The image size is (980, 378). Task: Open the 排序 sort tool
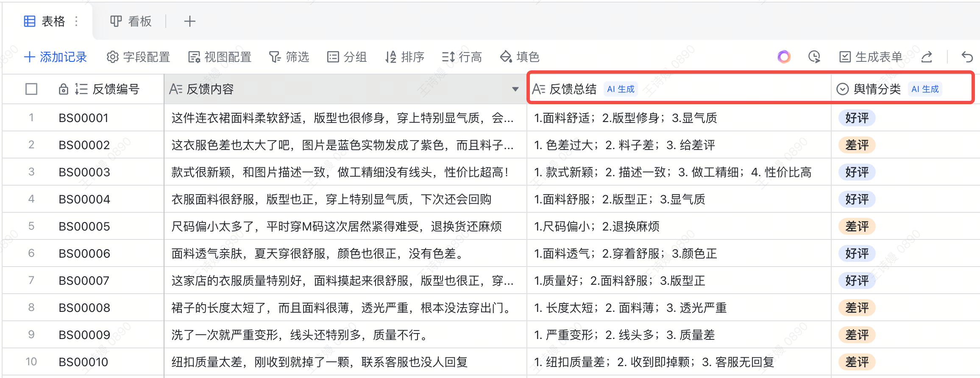[x=404, y=57]
